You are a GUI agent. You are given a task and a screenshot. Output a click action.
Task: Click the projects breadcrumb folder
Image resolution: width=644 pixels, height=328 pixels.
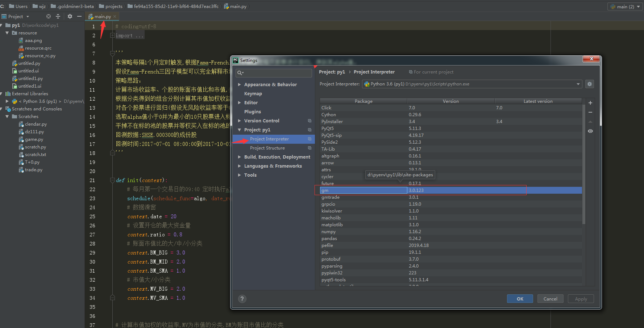click(111, 7)
